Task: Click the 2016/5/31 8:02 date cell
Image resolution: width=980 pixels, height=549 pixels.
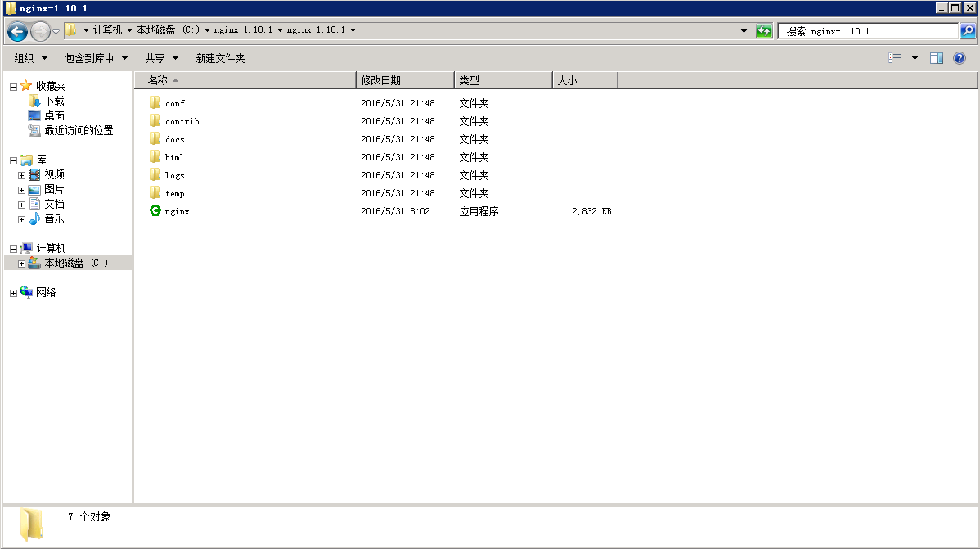Action: (395, 211)
